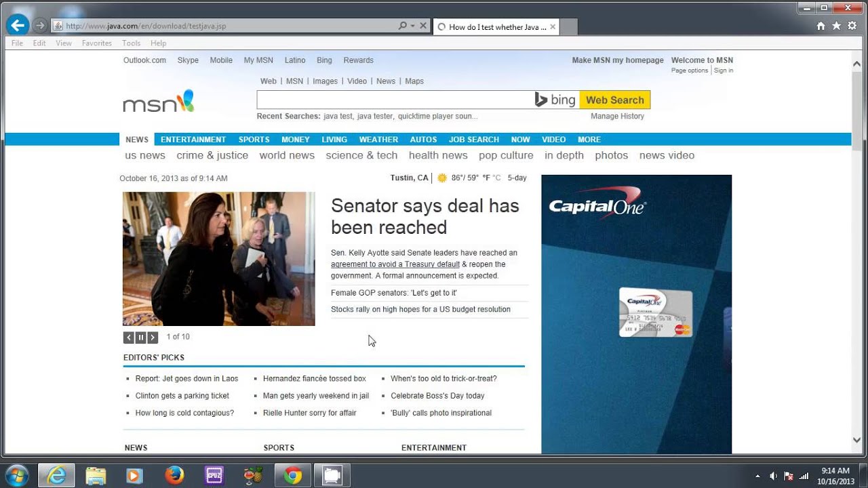Open the View menu
Viewport: 868px width, 488px height.
[64, 43]
